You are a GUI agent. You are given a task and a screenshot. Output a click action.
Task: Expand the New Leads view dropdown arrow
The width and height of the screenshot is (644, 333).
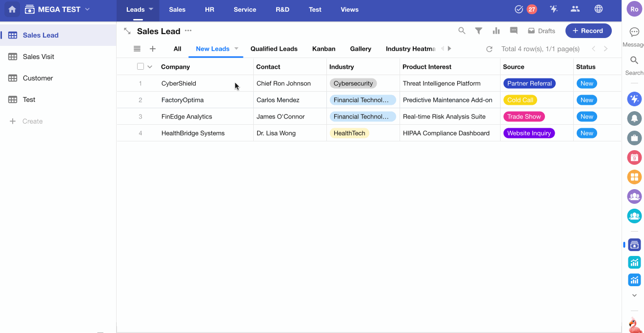click(x=237, y=49)
